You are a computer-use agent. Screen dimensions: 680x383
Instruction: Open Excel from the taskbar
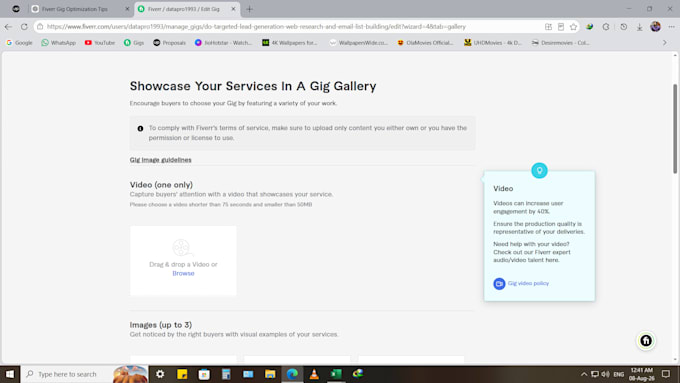[336, 374]
